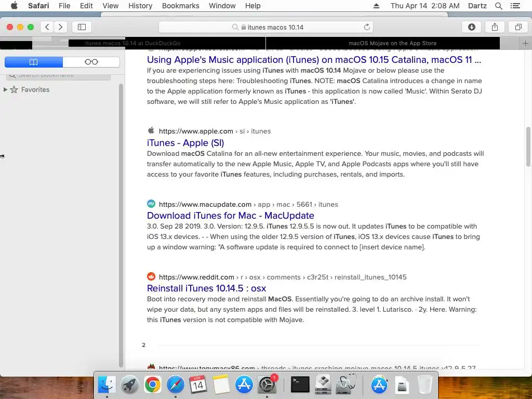Open Trash in Dock
532x399 pixels.
[x=424, y=385]
